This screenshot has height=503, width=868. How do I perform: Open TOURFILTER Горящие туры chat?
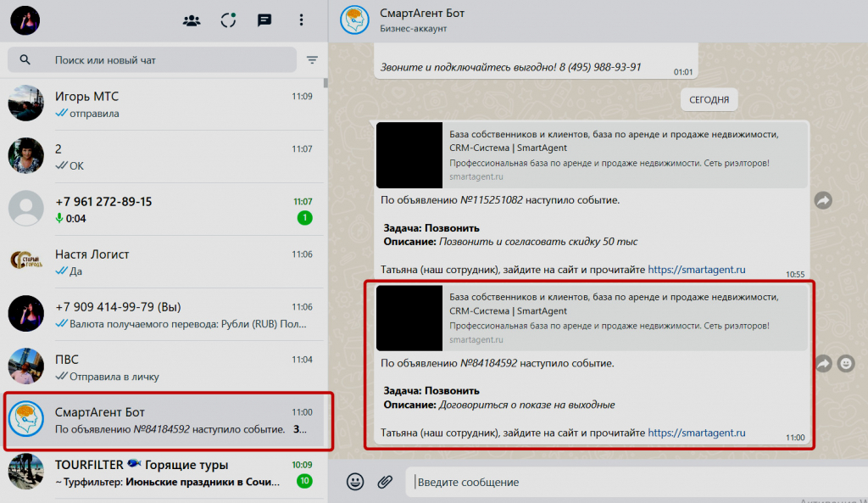[164, 472]
